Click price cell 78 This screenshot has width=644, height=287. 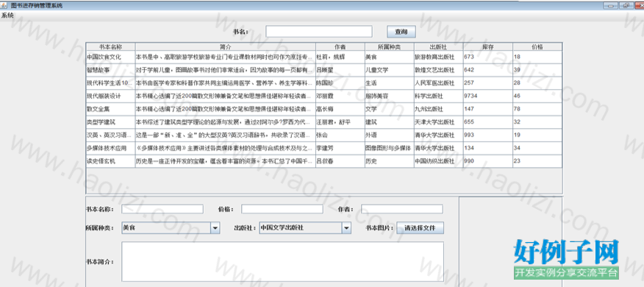(x=537, y=110)
